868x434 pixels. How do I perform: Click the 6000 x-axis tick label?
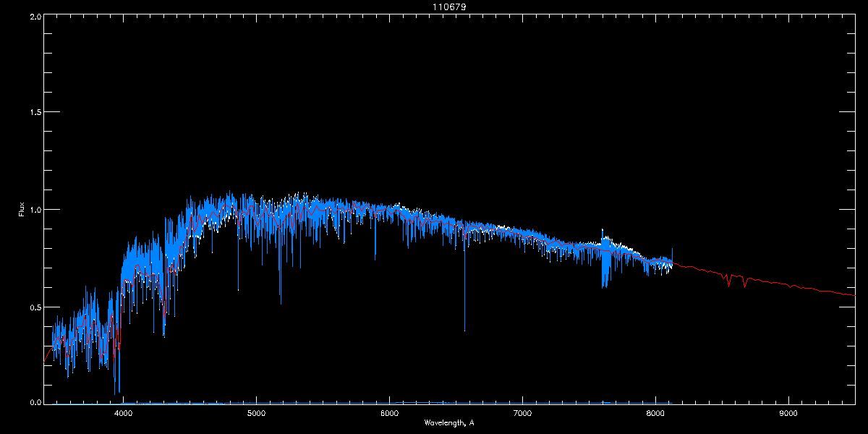tap(389, 413)
